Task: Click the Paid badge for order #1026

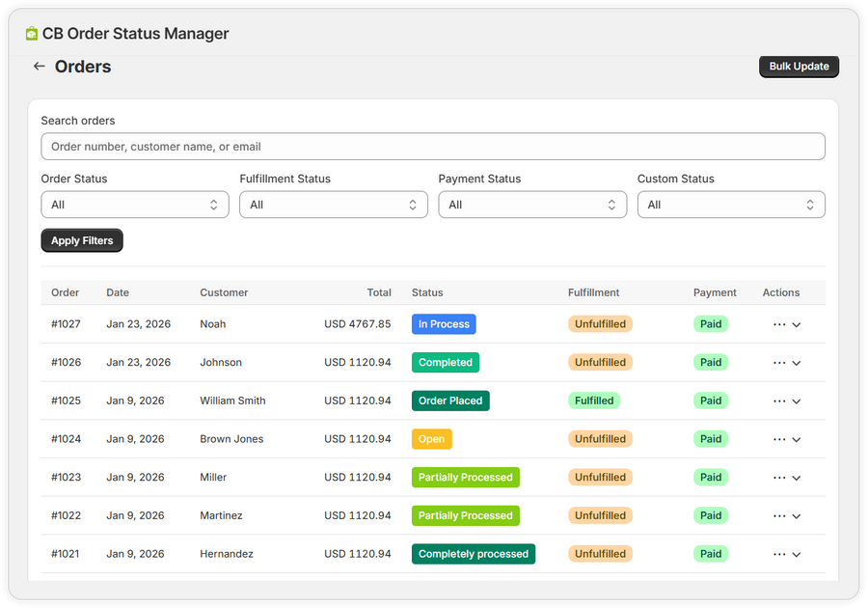Action: tap(711, 362)
